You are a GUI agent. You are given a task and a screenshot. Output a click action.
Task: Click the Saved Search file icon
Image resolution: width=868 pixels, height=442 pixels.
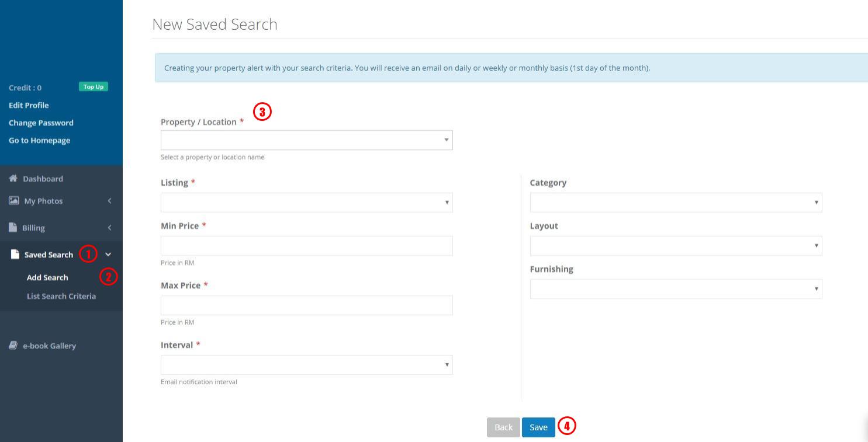point(15,255)
